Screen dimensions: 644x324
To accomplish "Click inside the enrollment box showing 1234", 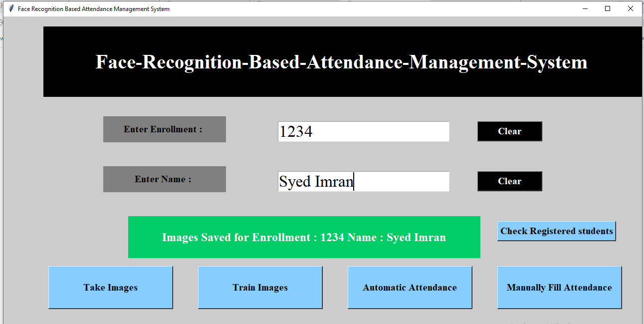I will (363, 131).
